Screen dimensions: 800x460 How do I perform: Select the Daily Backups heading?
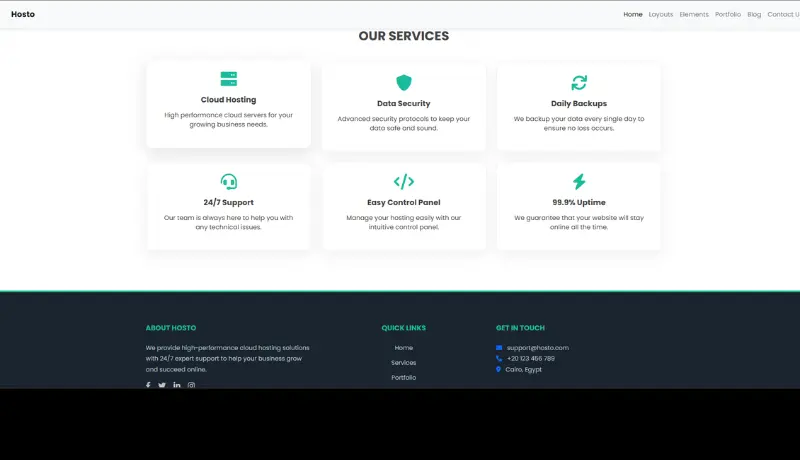pyautogui.click(x=579, y=103)
